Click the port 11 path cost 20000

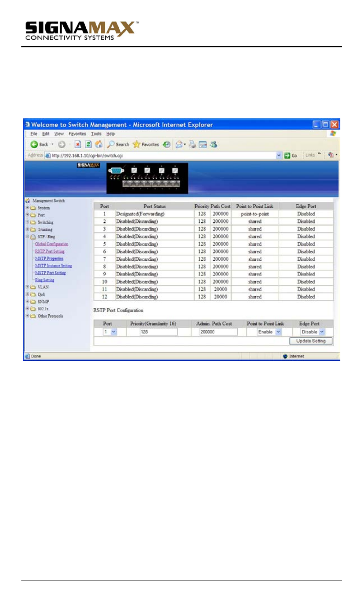point(221,289)
